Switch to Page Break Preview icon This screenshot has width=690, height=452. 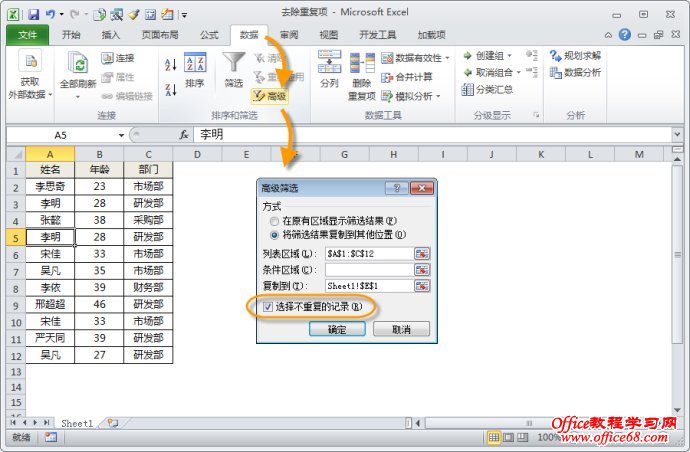[x=522, y=437]
